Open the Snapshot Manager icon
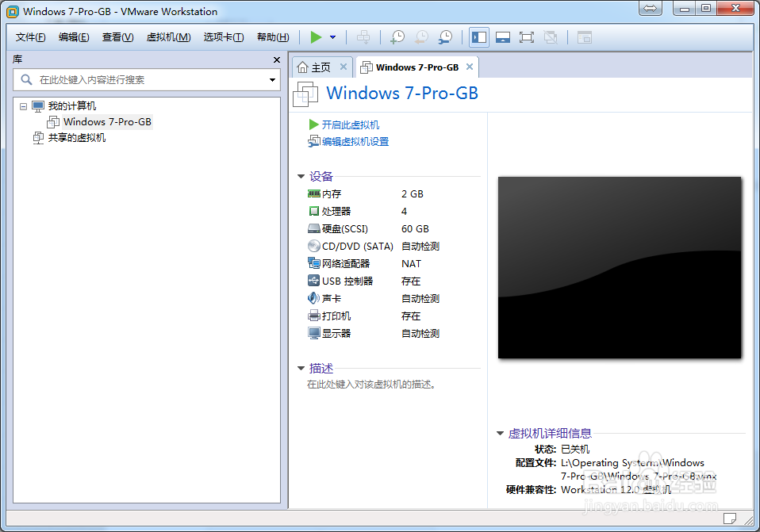760x532 pixels. (x=446, y=36)
